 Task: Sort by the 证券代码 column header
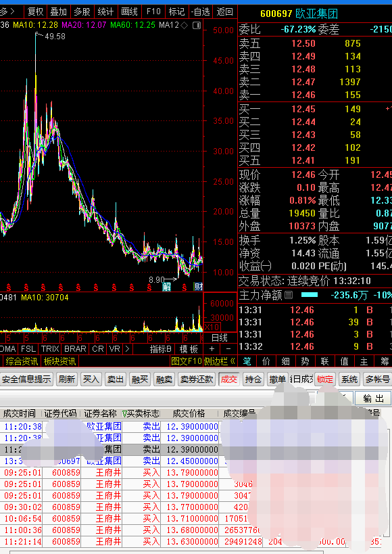click(x=60, y=413)
